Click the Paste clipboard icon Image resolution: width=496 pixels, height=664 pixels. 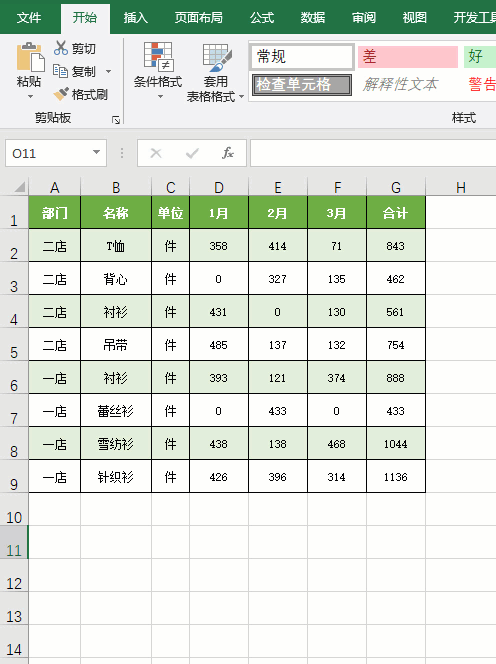[30, 57]
